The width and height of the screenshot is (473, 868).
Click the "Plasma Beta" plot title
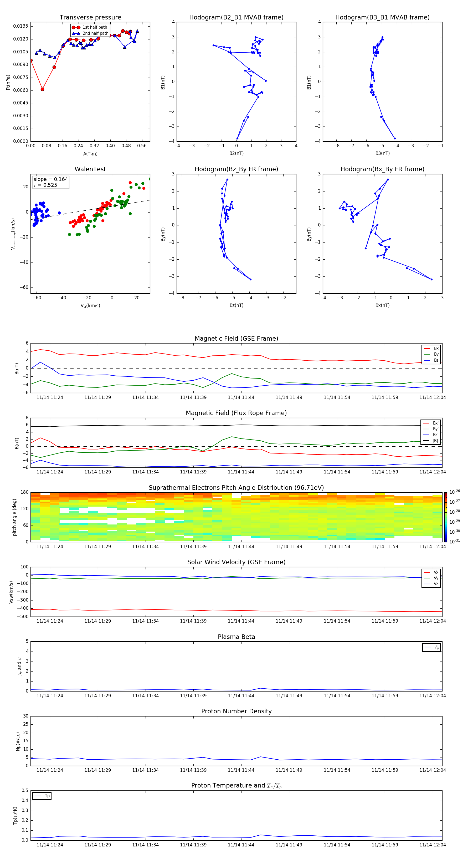coord(236,637)
